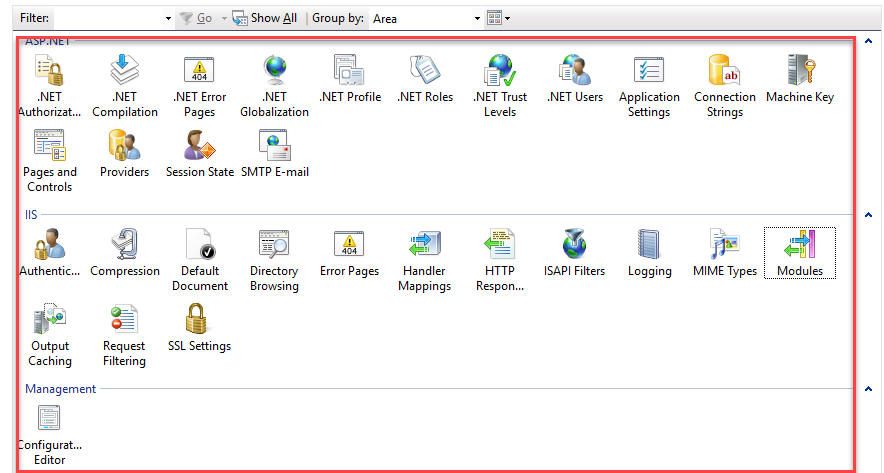Open the Configuration Editor
The height and width of the screenshot is (473, 884).
(50, 434)
